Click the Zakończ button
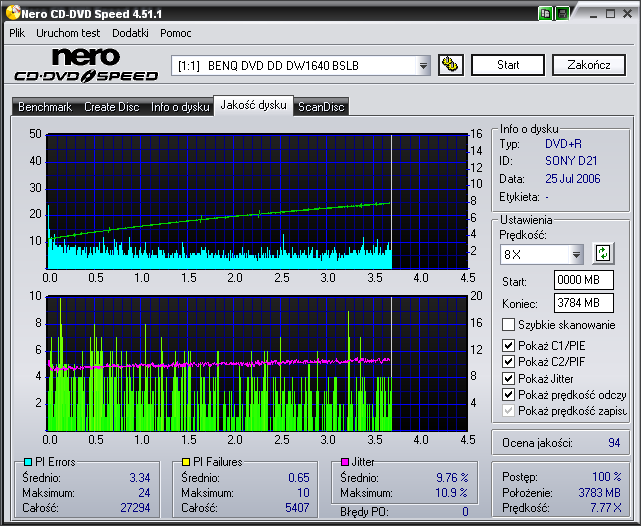 click(589, 65)
